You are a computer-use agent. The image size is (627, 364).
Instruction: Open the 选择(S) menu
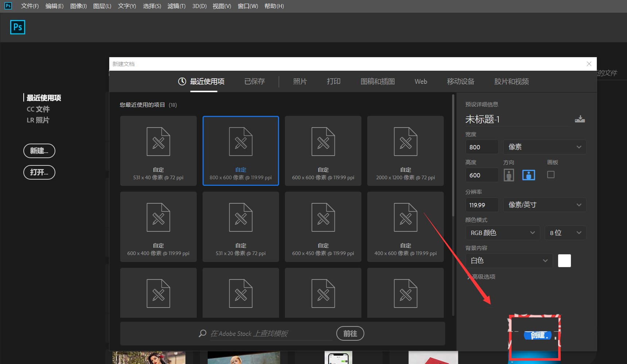coord(152,6)
